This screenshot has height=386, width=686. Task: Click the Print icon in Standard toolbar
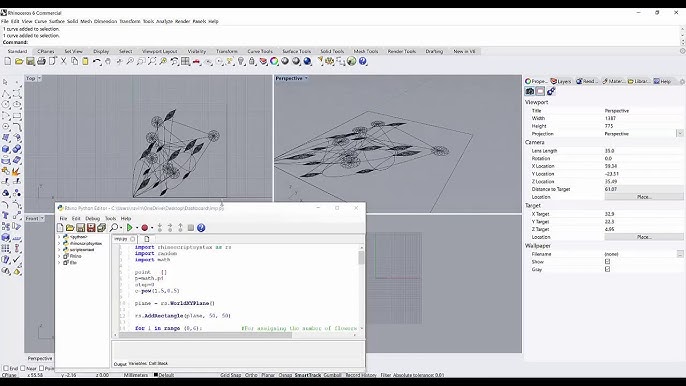point(41,61)
